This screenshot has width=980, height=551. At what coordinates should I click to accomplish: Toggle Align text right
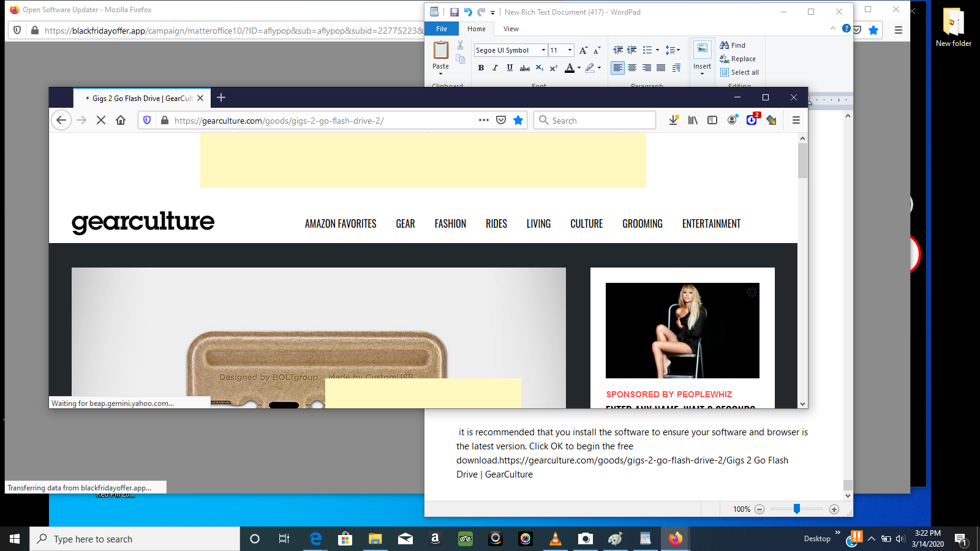click(x=647, y=68)
